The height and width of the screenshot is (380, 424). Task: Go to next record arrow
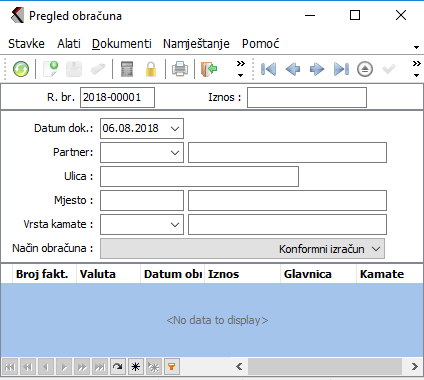[317, 69]
